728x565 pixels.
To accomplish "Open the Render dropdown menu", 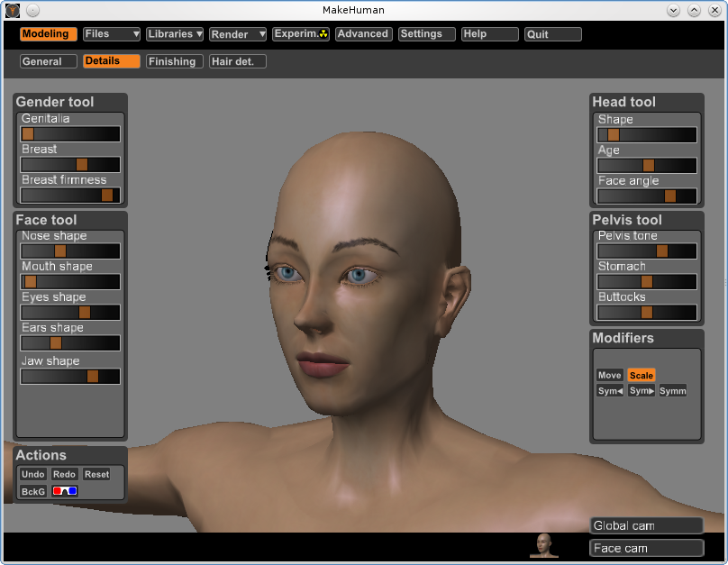I will pyautogui.click(x=238, y=34).
